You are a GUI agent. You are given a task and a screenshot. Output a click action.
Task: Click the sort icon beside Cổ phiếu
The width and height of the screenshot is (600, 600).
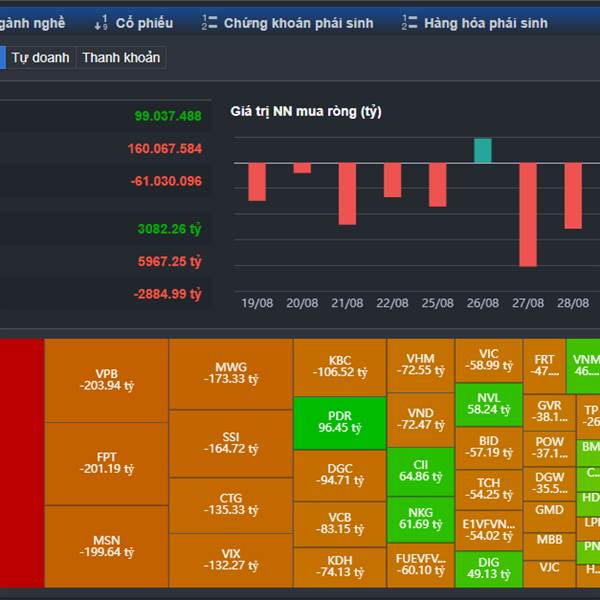coord(101,23)
